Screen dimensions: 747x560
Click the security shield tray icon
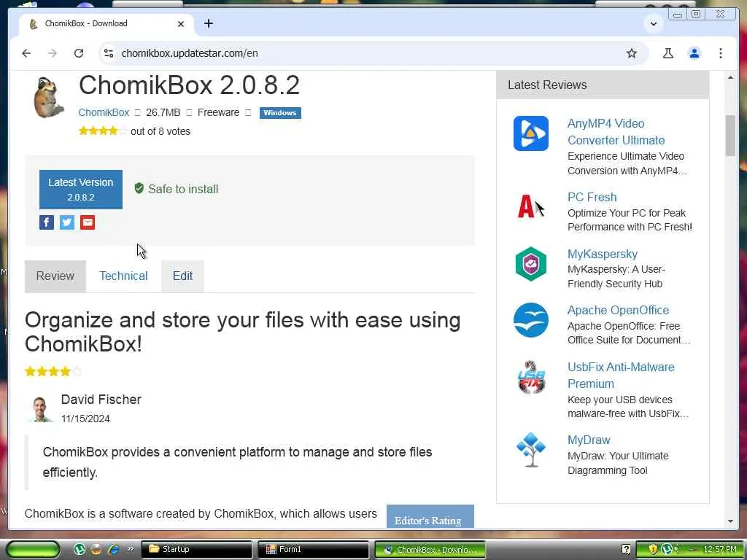[x=653, y=550]
